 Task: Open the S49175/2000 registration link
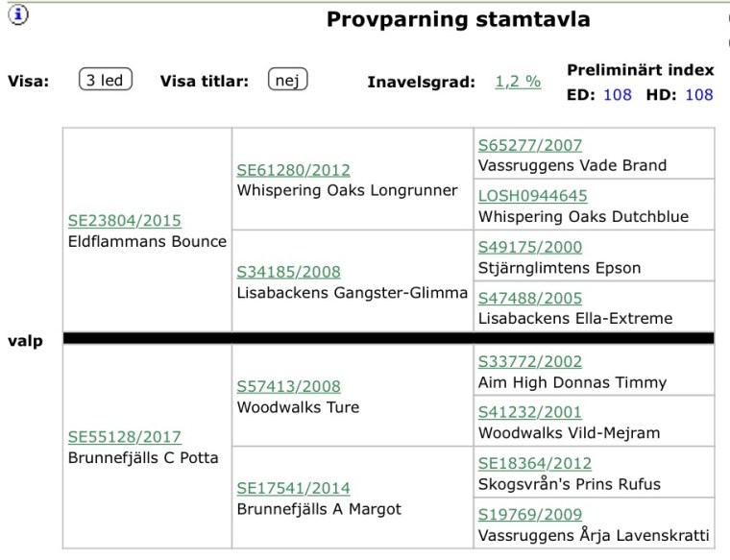coord(530,247)
